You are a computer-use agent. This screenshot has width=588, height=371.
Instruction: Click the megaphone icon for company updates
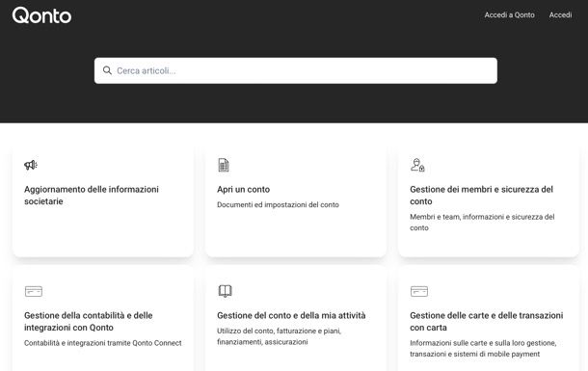click(x=31, y=165)
